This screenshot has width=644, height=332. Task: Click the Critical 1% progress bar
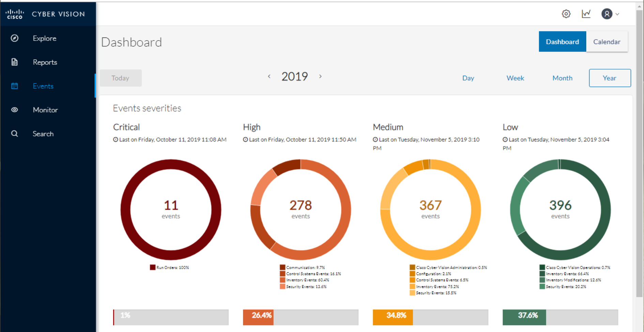pyautogui.click(x=171, y=317)
